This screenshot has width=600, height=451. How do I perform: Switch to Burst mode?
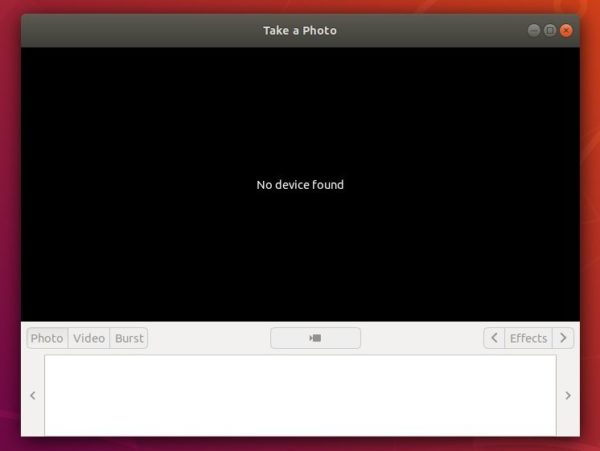coord(129,338)
